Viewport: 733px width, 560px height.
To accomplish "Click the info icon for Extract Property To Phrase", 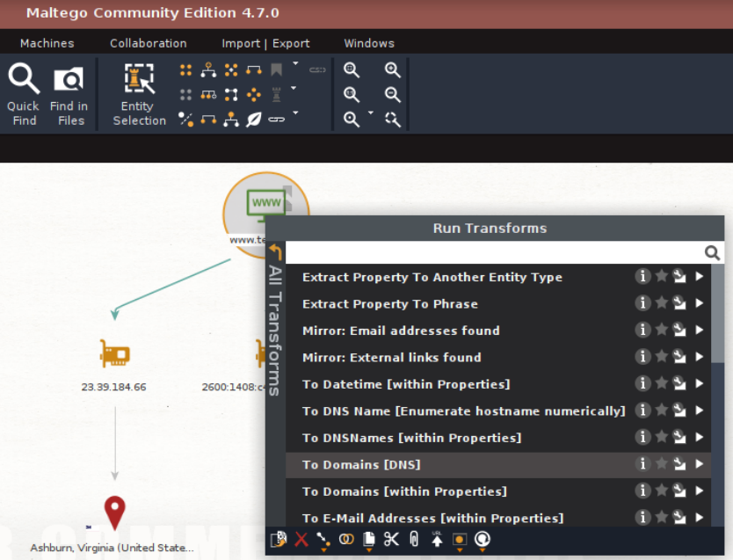I will [642, 303].
